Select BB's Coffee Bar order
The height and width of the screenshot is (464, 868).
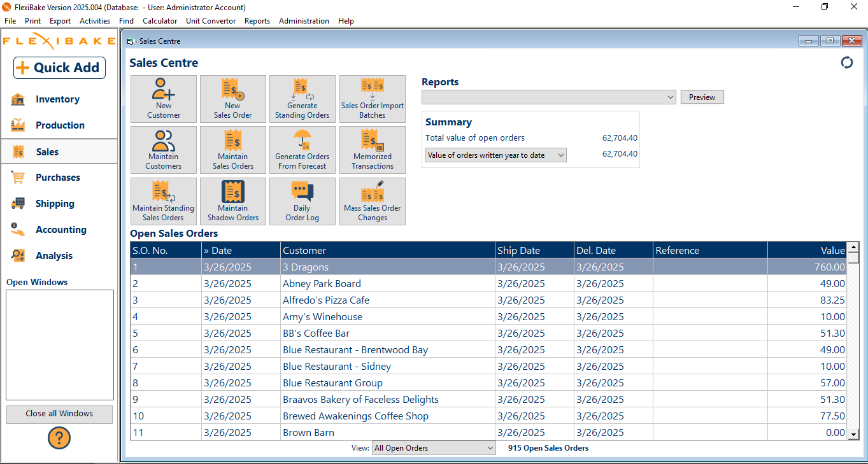point(489,333)
